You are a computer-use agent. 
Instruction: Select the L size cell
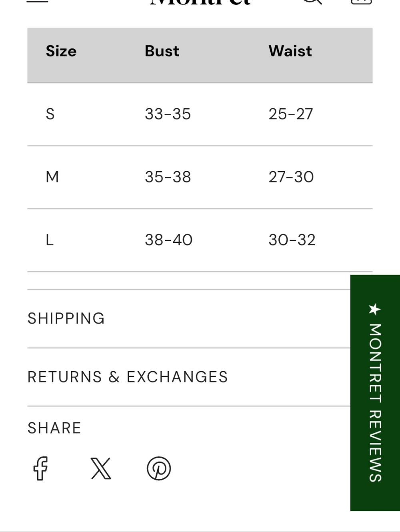[x=50, y=240]
